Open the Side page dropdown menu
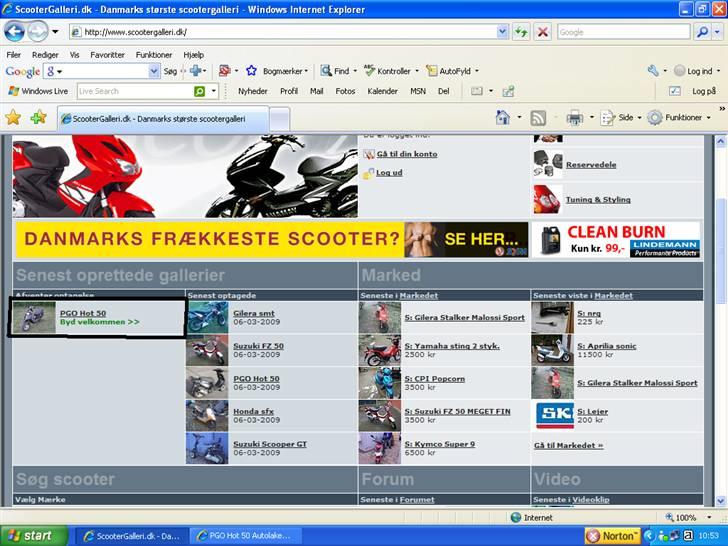728x546 pixels. [619, 117]
